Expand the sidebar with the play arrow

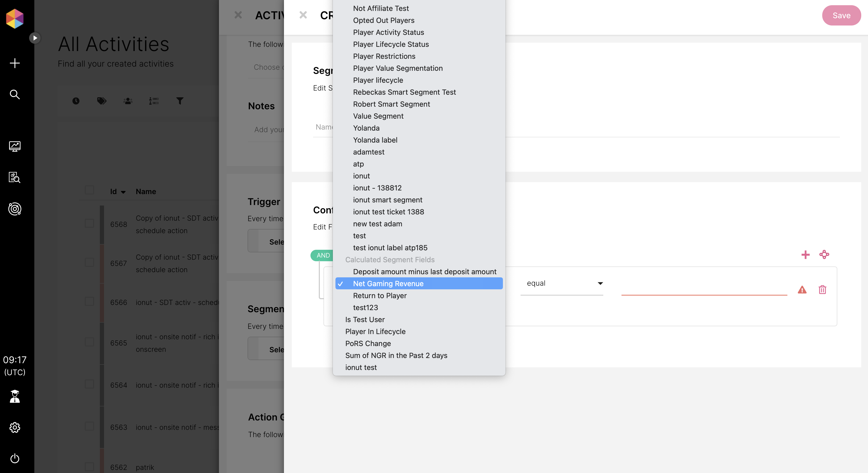point(35,38)
